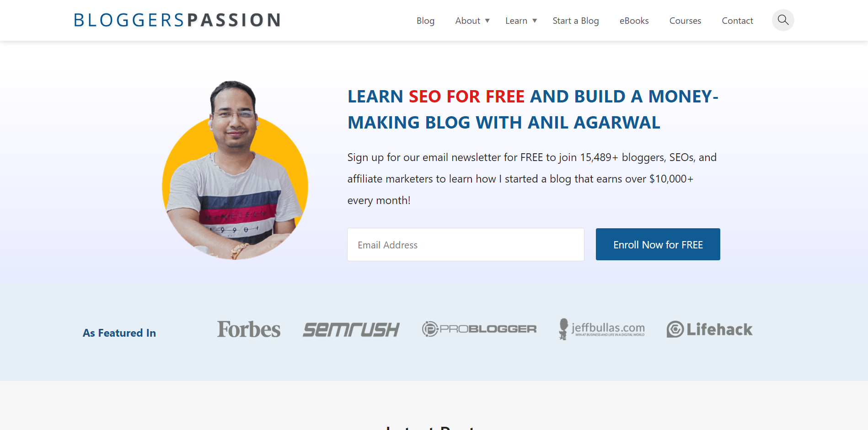Image resolution: width=868 pixels, height=430 pixels.
Task: Click the As Featured In heading
Action: tap(119, 333)
